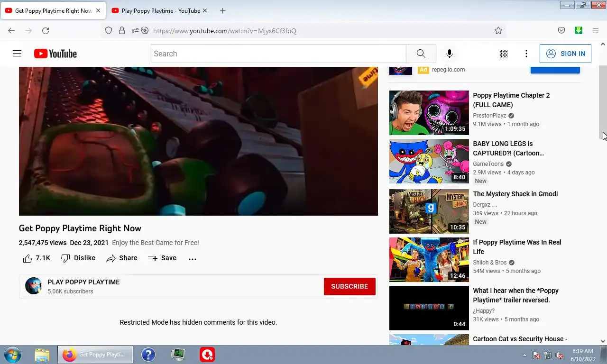View site security padlock information
This screenshot has width=607, height=364.
(x=122, y=30)
